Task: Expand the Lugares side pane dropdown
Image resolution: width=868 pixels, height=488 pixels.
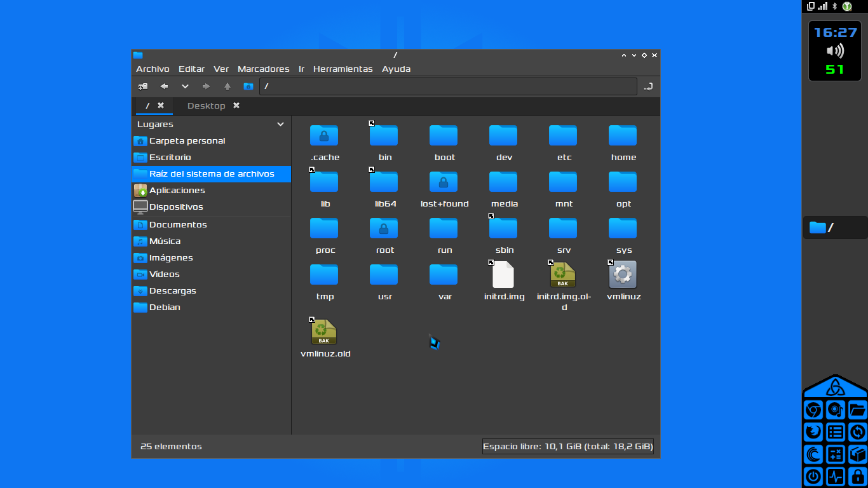Action: [280, 125]
